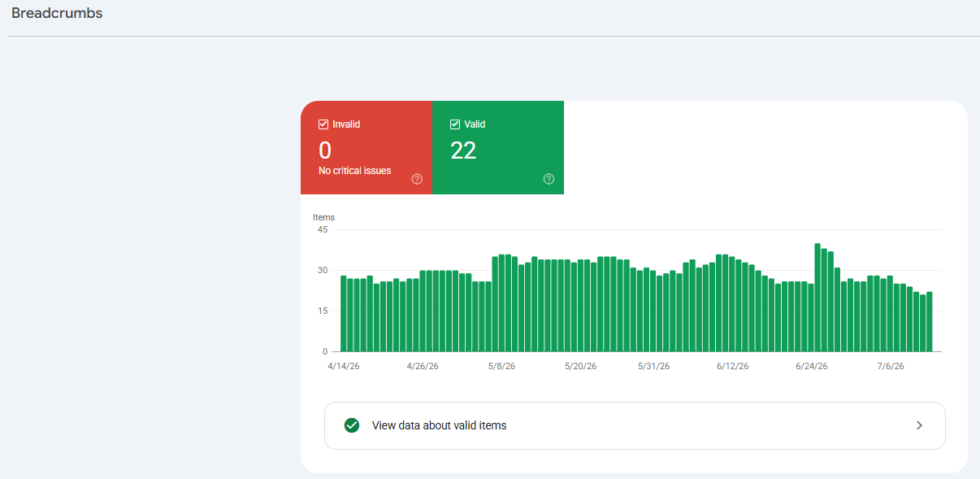This screenshot has width=980, height=479.
Task: Expand the chevron arrow on valid items row
Action: [x=919, y=425]
